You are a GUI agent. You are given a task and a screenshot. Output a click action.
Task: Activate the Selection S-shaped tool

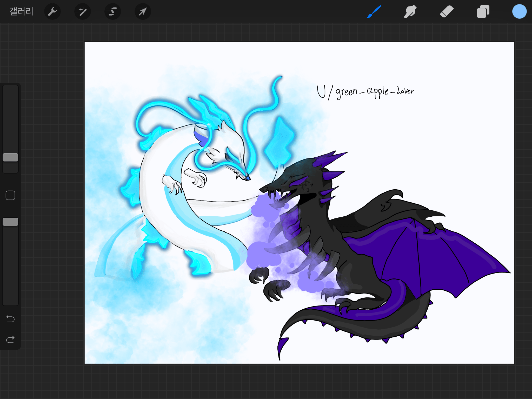click(x=113, y=11)
